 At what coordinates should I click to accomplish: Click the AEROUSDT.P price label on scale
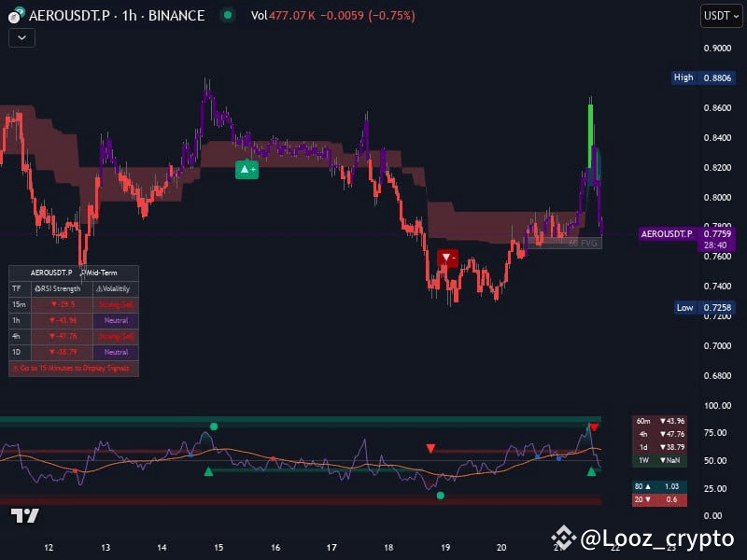point(667,232)
